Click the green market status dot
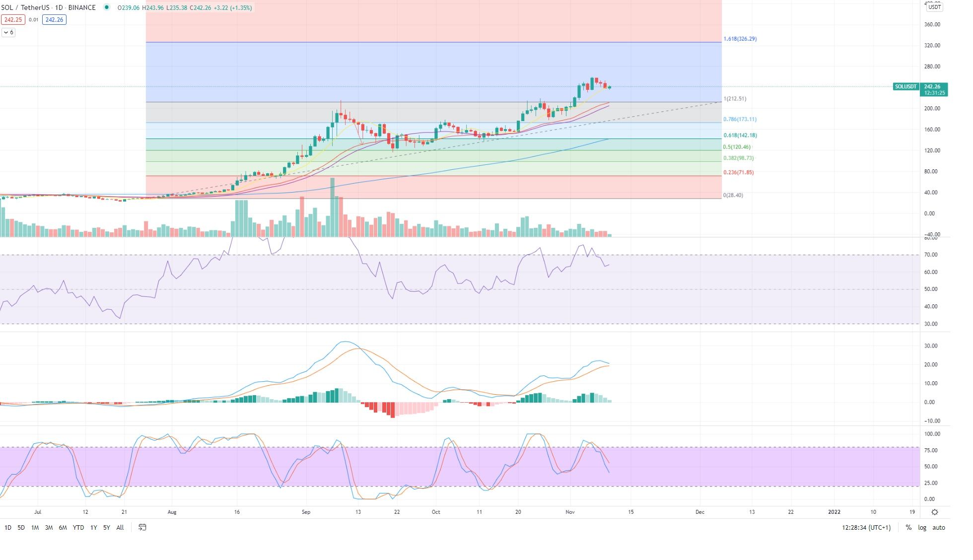 coord(106,7)
